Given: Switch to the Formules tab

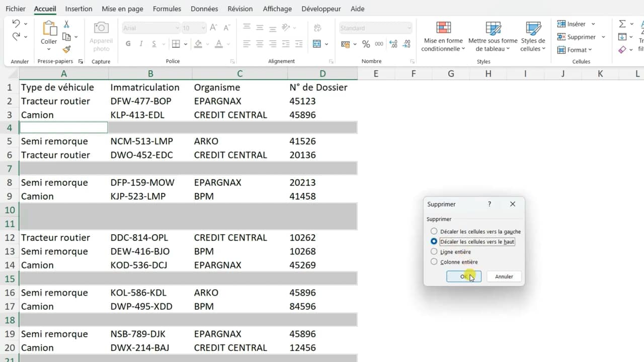Looking at the screenshot, I should click(x=167, y=9).
